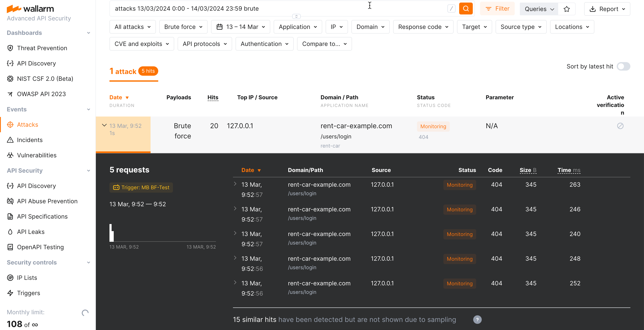Open the API Abuse Prevention page
Image resolution: width=644 pixels, height=330 pixels.
[47, 201]
